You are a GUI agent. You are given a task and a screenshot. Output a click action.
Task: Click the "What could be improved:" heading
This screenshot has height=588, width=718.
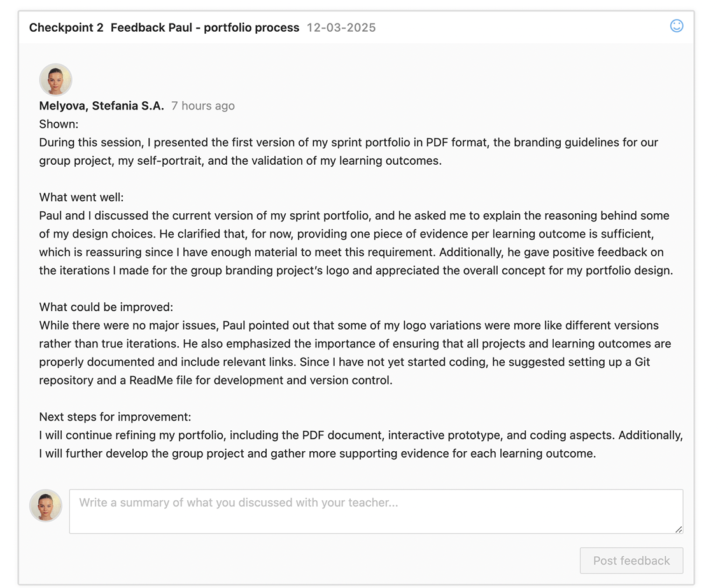(x=106, y=307)
